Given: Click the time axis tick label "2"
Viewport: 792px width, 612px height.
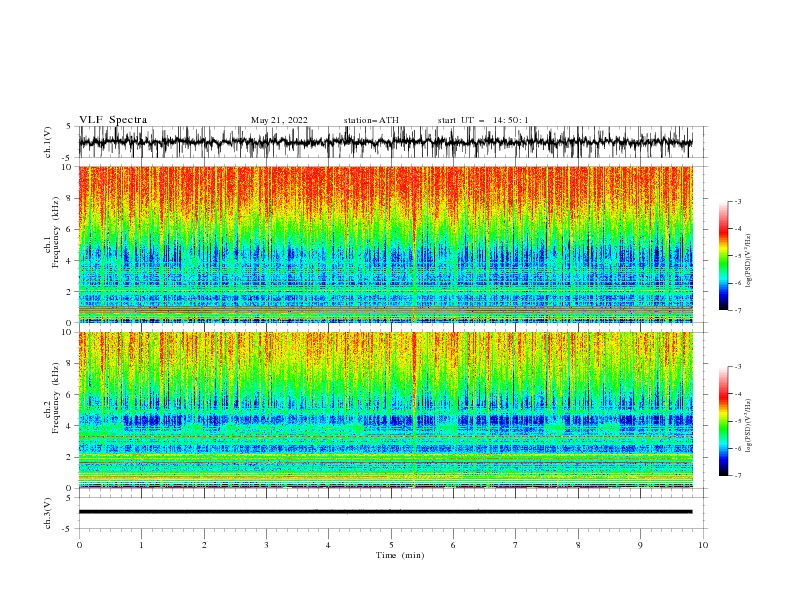Looking at the screenshot, I should point(204,545).
